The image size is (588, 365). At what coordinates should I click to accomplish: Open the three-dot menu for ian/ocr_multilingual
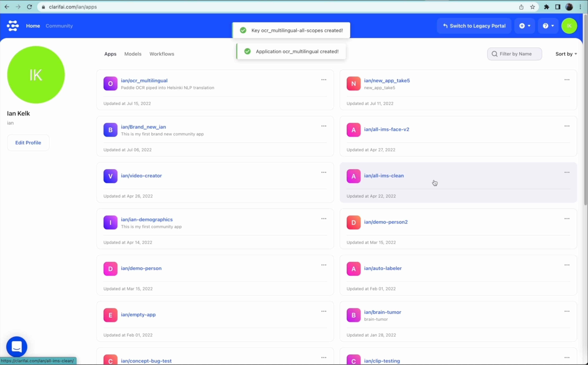324,80
